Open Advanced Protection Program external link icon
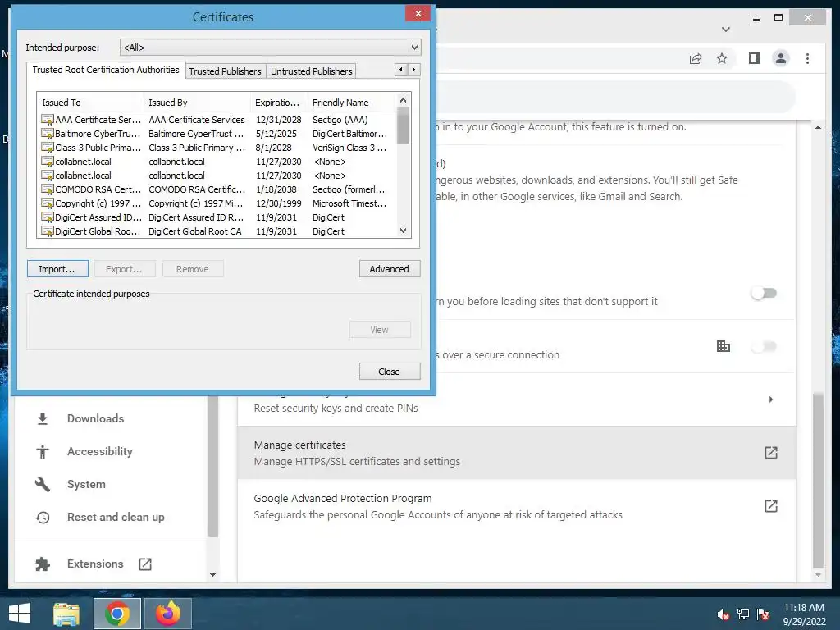The width and height of the screenshot is (840, 630). (770, 505)
